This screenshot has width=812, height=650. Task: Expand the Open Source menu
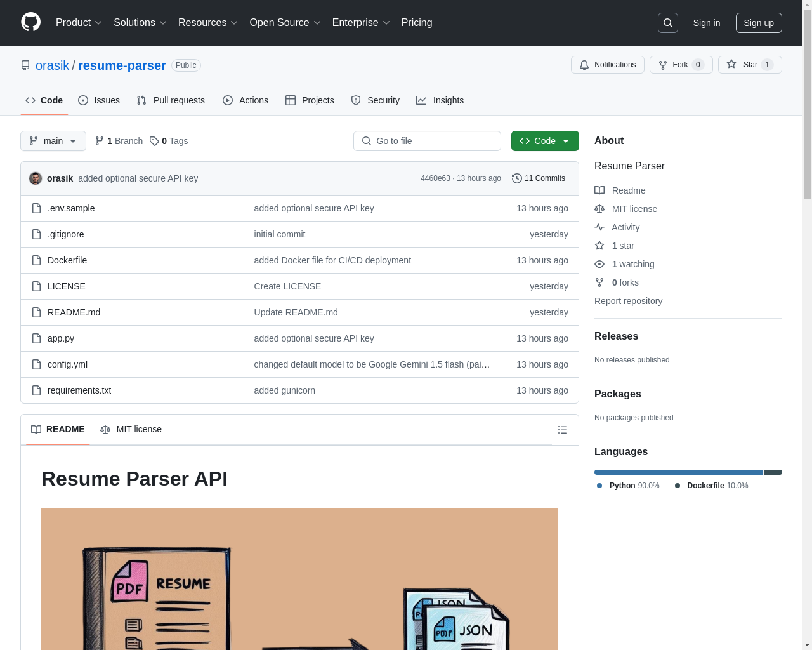coord(285,23)
